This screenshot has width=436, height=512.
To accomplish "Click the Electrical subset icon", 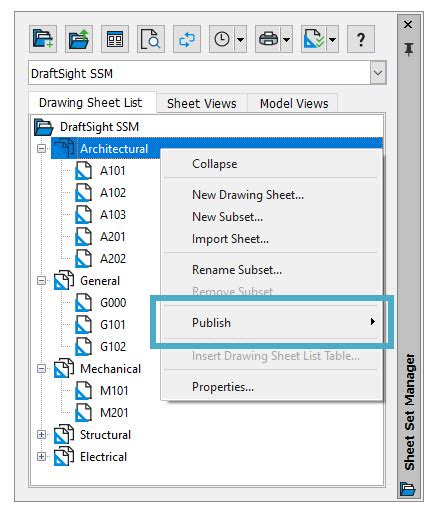I will (x=64, y=456).
